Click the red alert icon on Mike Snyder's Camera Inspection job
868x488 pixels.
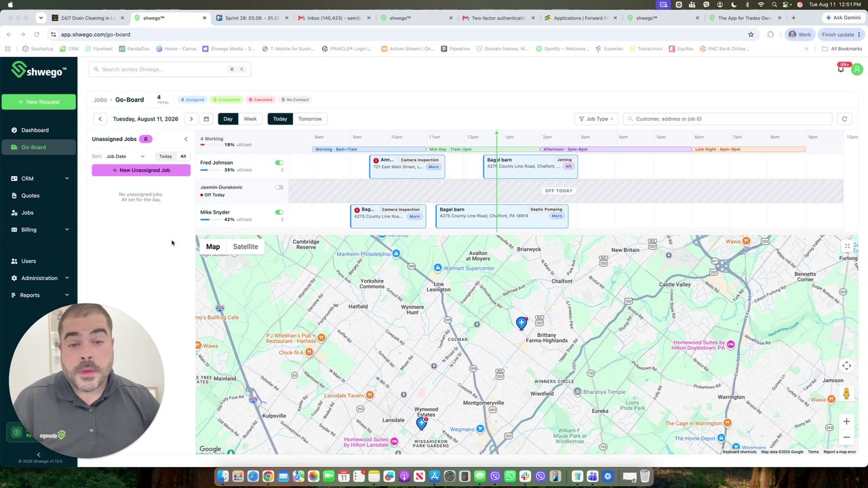pyautogui.click(x=357, y=210)
